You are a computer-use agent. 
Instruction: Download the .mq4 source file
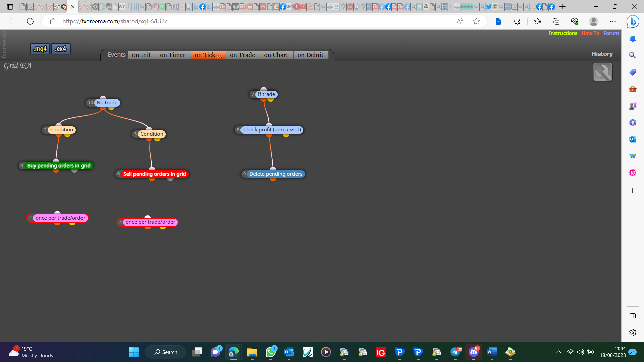(40, 49)
